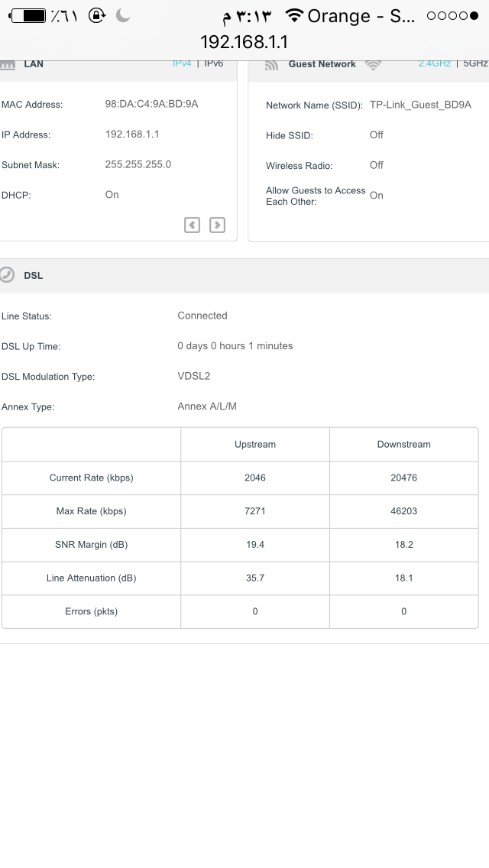The height and width of the screenshot is (868, 489).
Task: Select the 2.4GHz guest network band
Action: click(435, 63)
